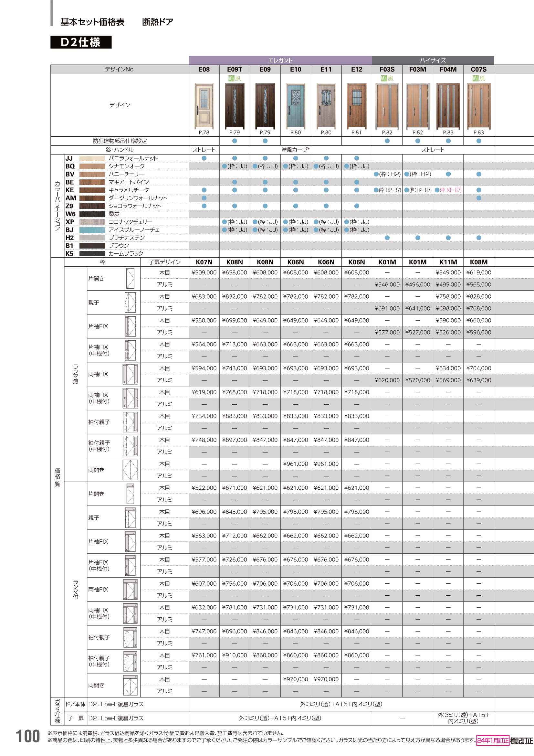Click the BV ハニーチェリー color swatch
This screenshot has height=756, width=534.
click(92, 174)
